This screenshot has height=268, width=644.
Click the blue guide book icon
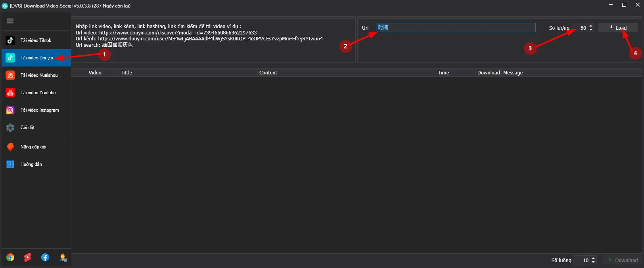coord(10,164)
